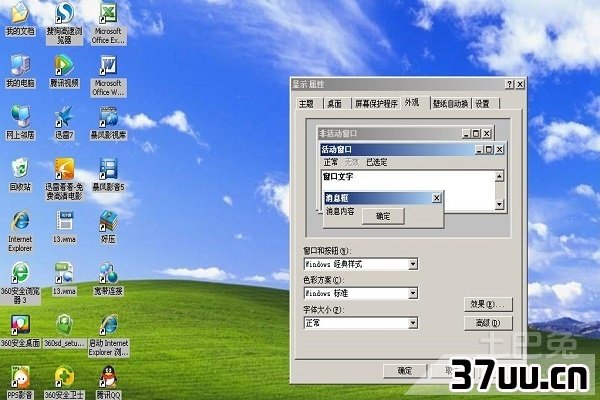Open the 壁纸自动换 tab
Screen dimensions: 600x400
450,104
